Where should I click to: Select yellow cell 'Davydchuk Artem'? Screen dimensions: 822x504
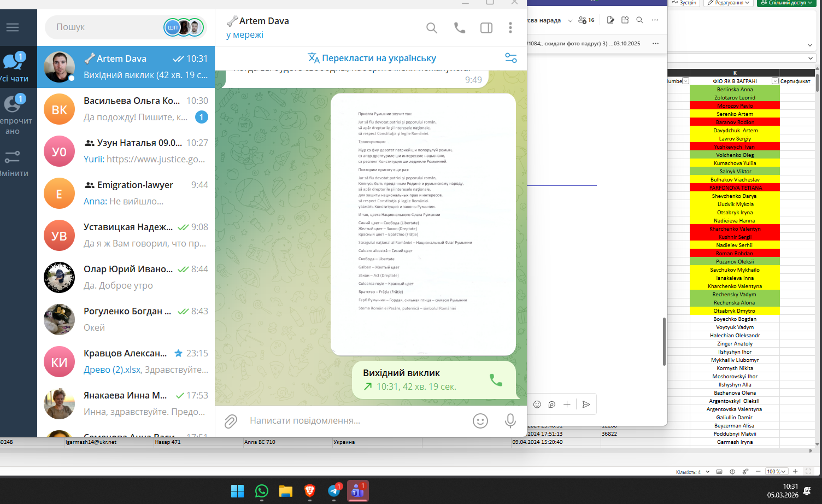[735, 130]
